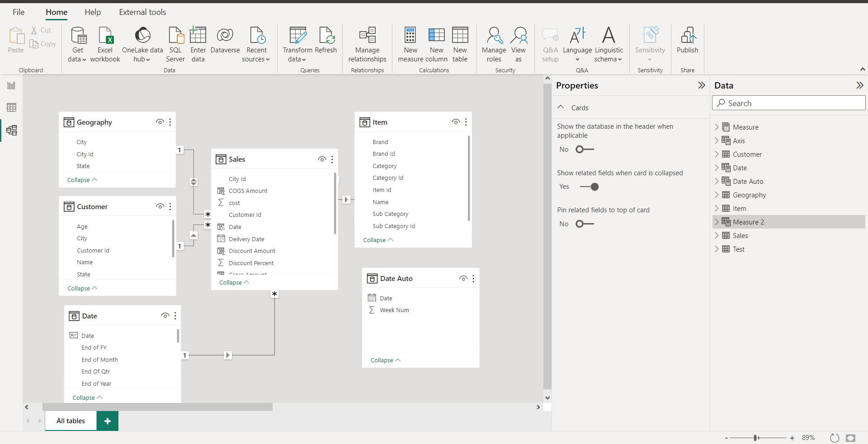Connect to SQL Server data
The width and height of the screenshot is (868, 444).
tap(175, 44)
